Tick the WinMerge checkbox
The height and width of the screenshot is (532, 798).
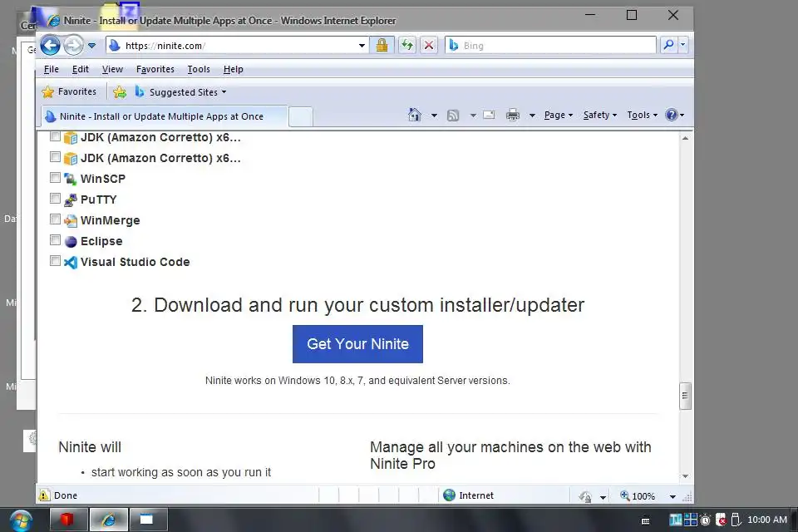pos(55,219)
